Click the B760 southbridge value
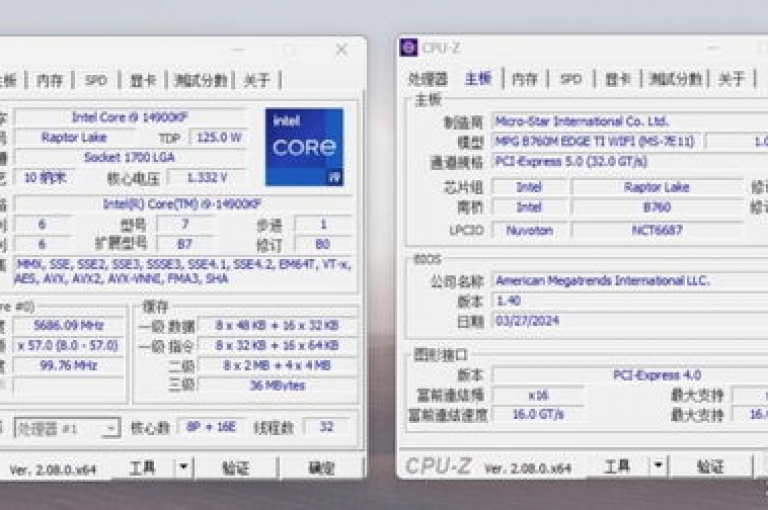 (x=657, y=207)
